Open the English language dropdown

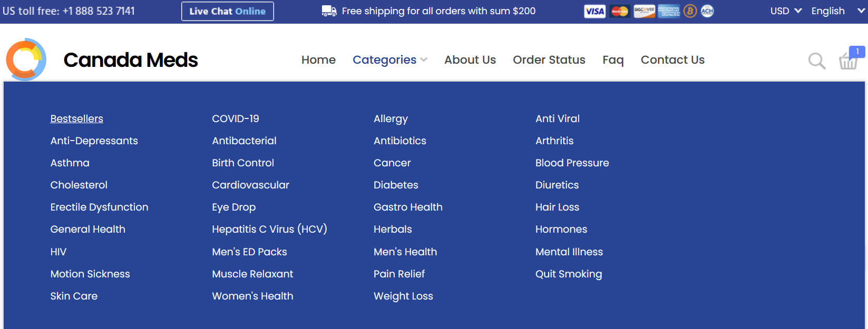(x=837, y=11)
